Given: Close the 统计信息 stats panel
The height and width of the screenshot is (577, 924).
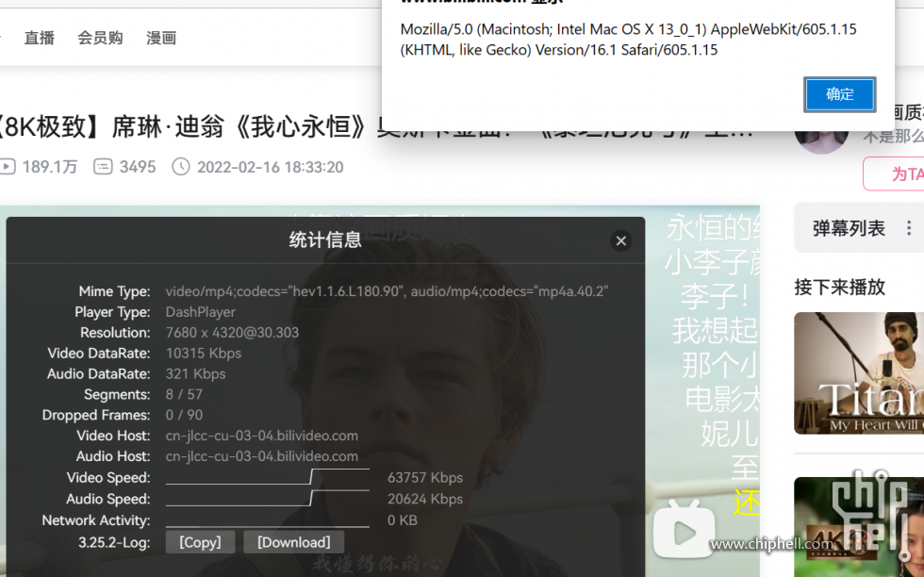Looking at the screenshot, I should click(x=621, y=240).
